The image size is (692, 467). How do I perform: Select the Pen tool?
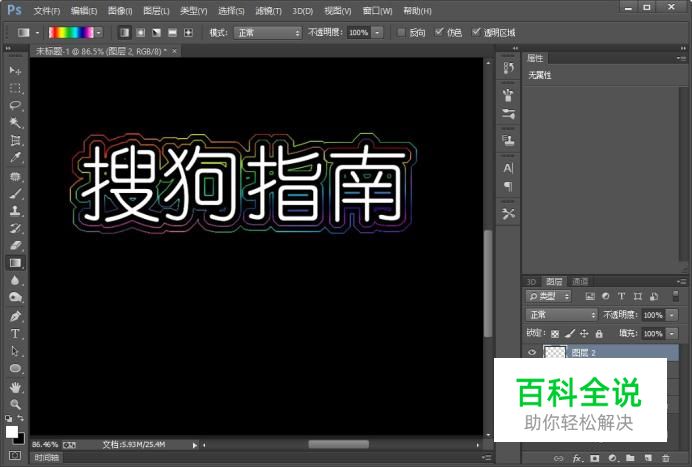pos(15,316)
